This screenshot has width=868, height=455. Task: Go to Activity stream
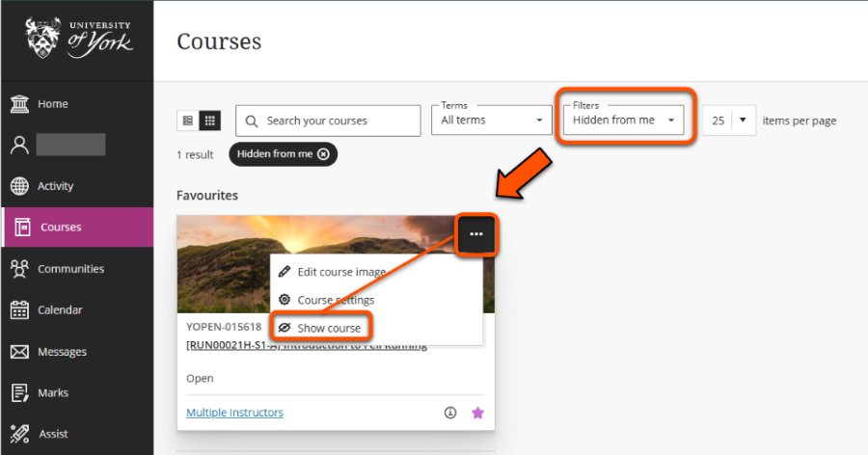55,186
